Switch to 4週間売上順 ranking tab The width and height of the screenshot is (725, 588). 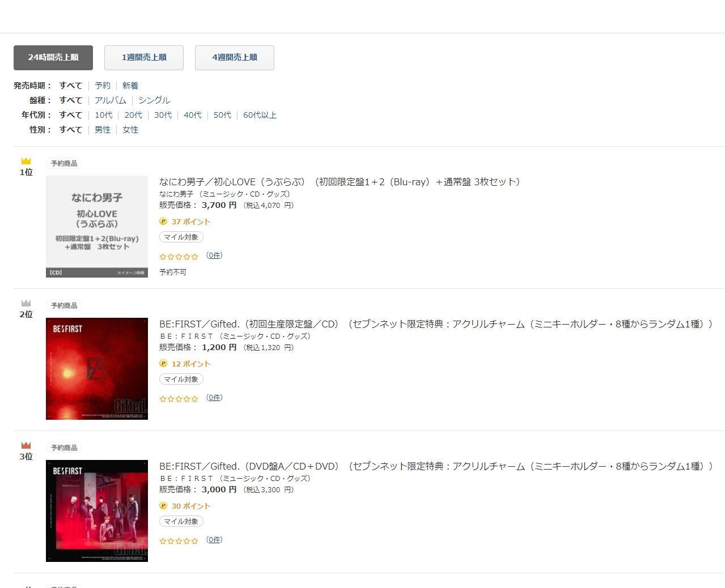[235, 58]
